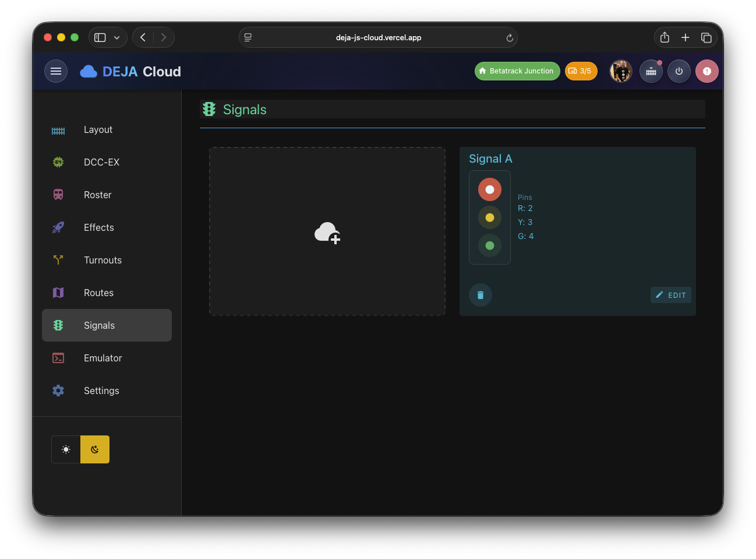This screenshot has height=559, width=756.
Task: Enable light mode with sun toggle
Action: (66, 449)
